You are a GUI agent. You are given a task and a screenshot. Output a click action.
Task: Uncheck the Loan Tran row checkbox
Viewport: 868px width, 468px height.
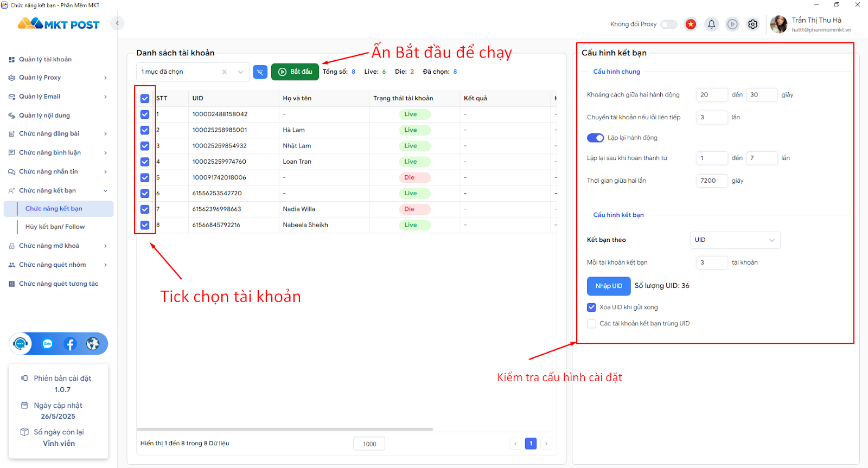[x=145, y=162]
